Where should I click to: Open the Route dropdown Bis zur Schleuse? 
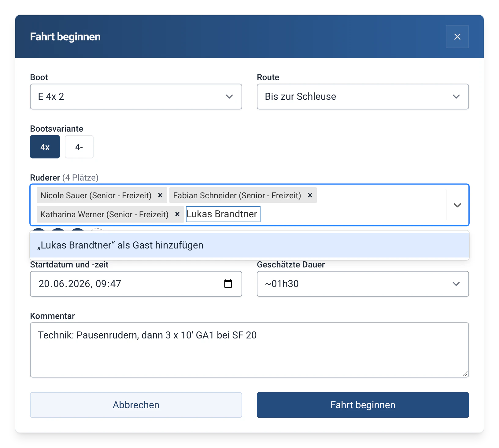click(x=363, y=97)
